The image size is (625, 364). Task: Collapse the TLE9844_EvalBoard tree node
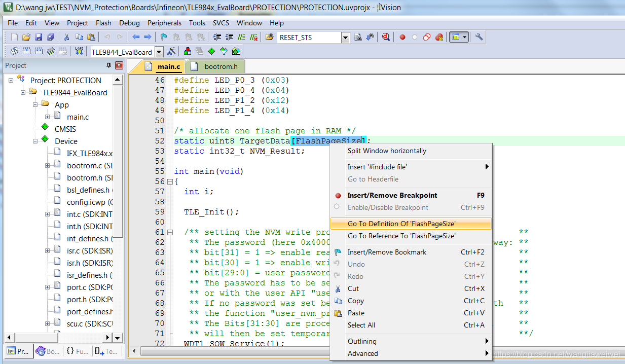[x=23, y=92]
